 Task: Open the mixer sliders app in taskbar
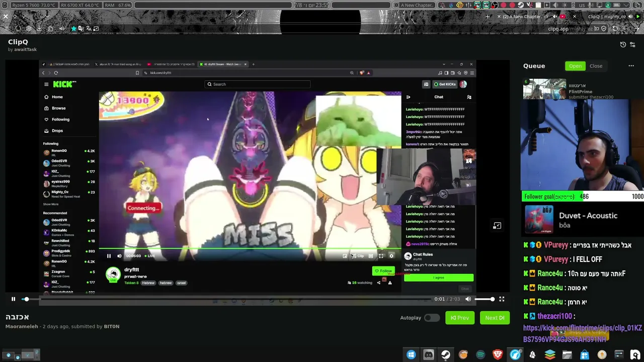pos(619,355)
